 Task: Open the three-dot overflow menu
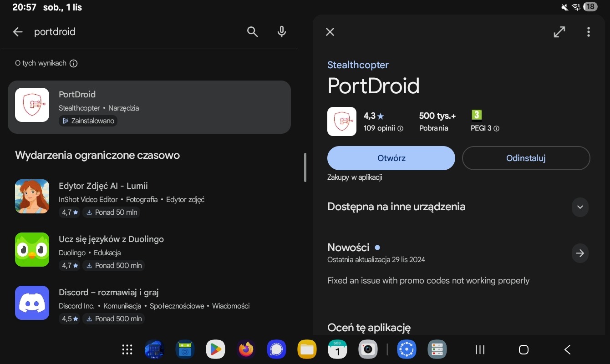[588, 32]
